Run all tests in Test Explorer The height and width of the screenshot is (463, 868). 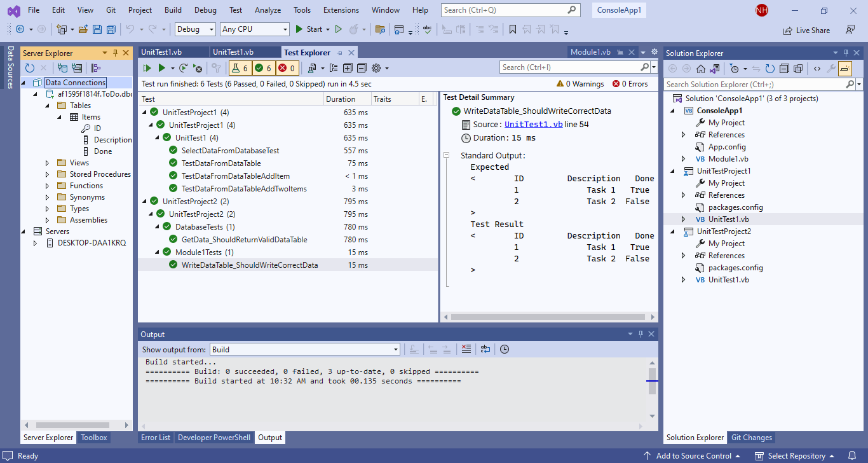pyautogui.click(x=147, y=68)
